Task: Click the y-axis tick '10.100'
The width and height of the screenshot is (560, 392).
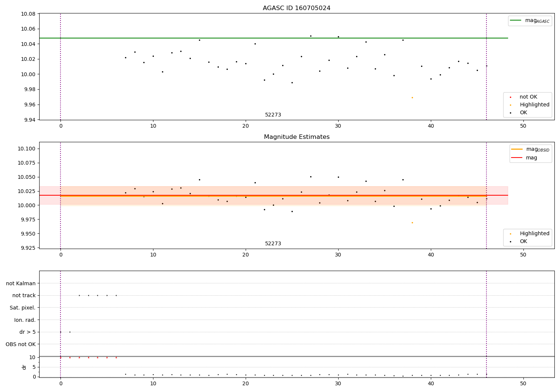Action: (x=27, y=149)
